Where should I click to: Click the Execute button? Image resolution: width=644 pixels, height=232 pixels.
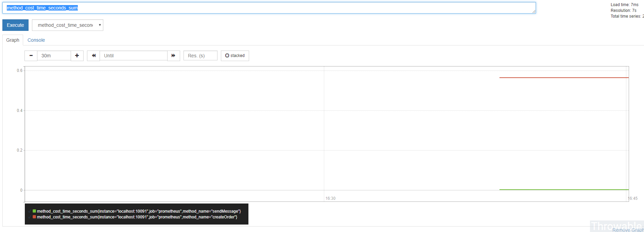coord(15,25)
